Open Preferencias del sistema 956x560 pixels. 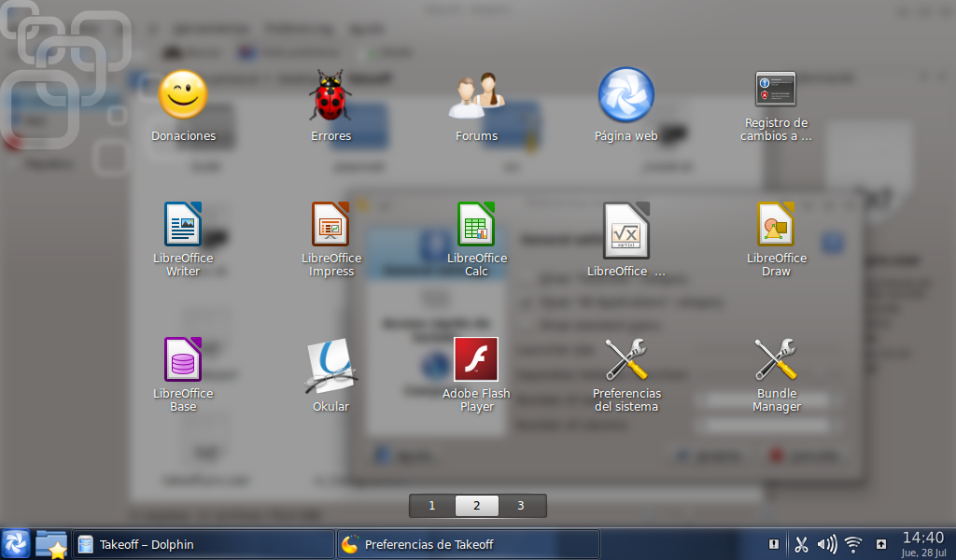(x=626, y=359)
